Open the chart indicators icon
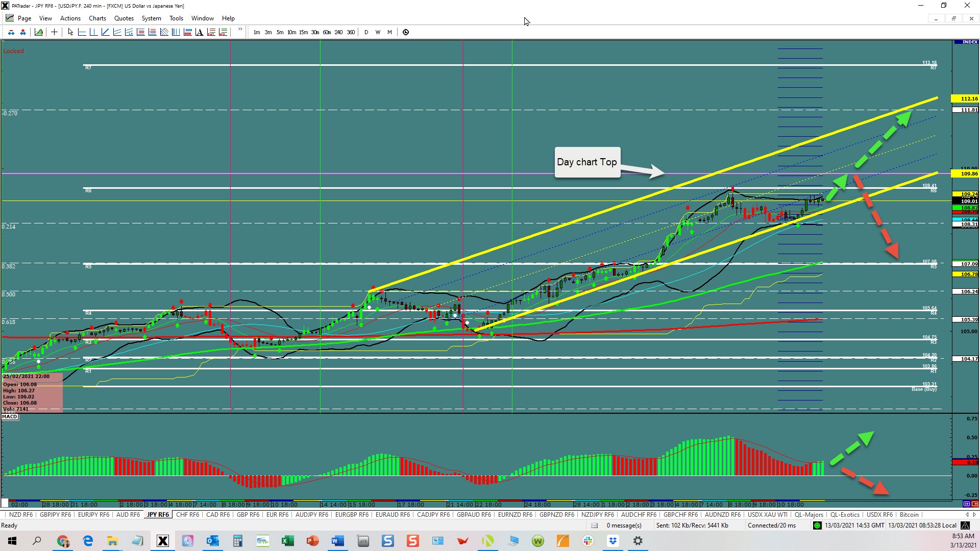The width and height of the screenshot is (980, 551). point(39,32)
